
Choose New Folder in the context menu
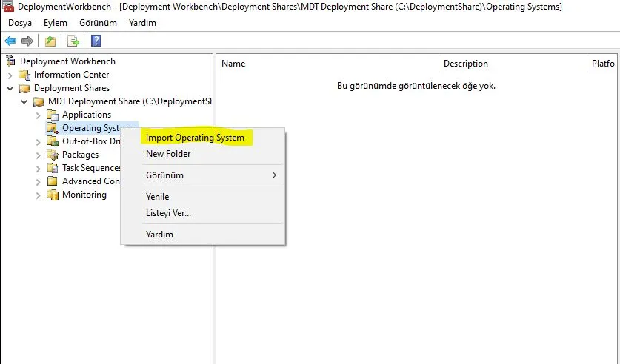tap(168, 154)
